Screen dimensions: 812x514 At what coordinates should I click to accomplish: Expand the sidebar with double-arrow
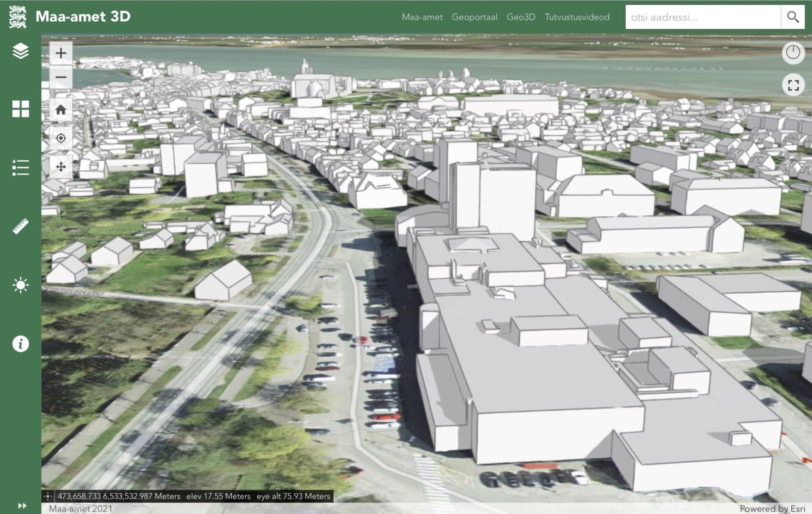22,506
